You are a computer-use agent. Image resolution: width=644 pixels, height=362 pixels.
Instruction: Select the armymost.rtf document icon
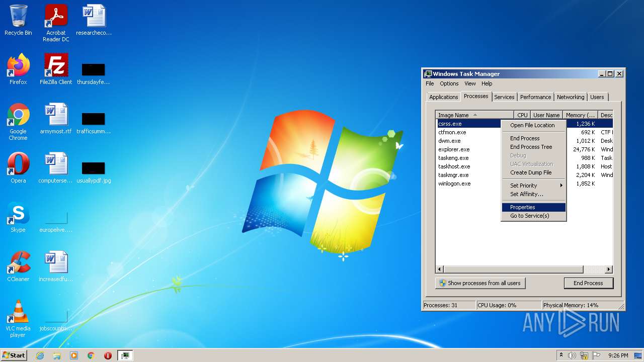pyautogui.click(x=56, y=119)
